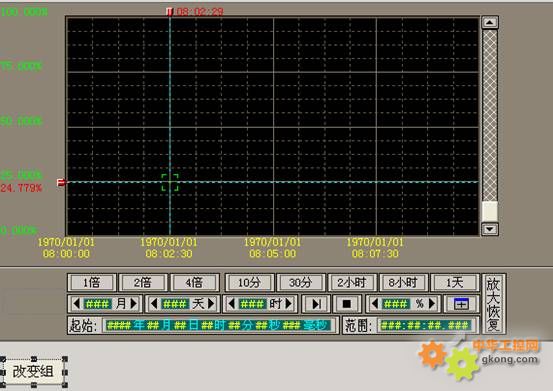Click the vertical scrollbar thumb
Viewport: 553px width, 391px height.
(x=490, y=212)
